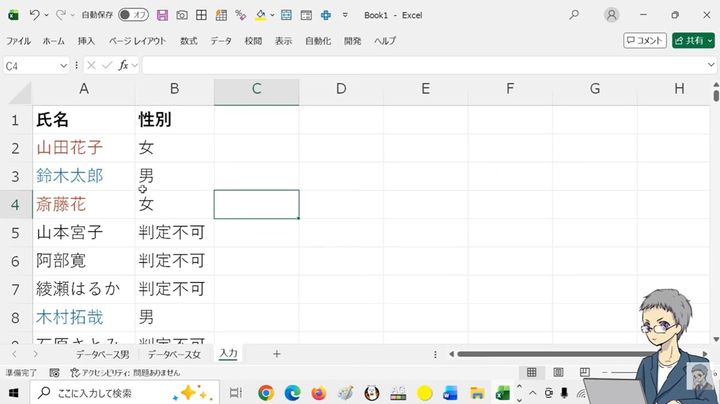Viewport: 720px width, 404px height.
Task: Switch to the データベース女 sheet tab
Action: (x=174, y=354)
